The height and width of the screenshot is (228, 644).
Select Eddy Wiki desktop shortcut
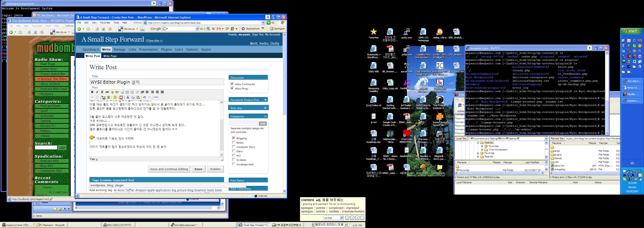tap(374, 68)
